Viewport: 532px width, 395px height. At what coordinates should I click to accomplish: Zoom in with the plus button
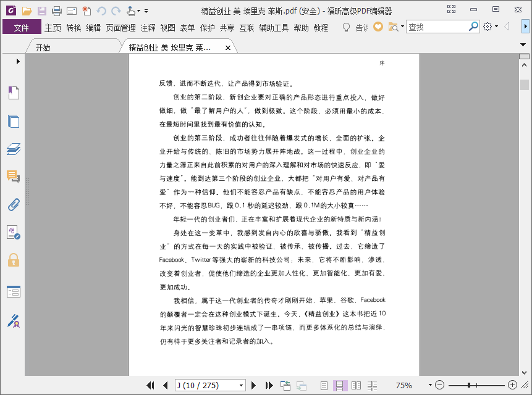512,385
